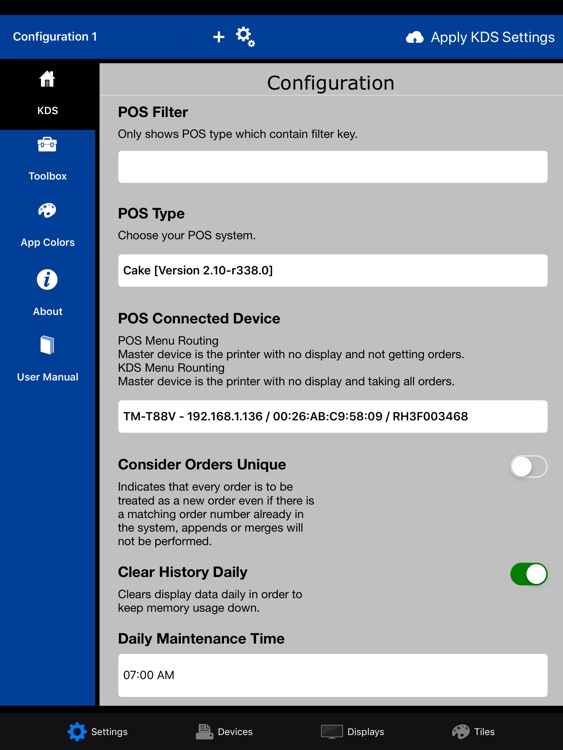This screenshot has width=563, height=750.
Task: Click the cloud upload icon
Action: coord(415,37)
